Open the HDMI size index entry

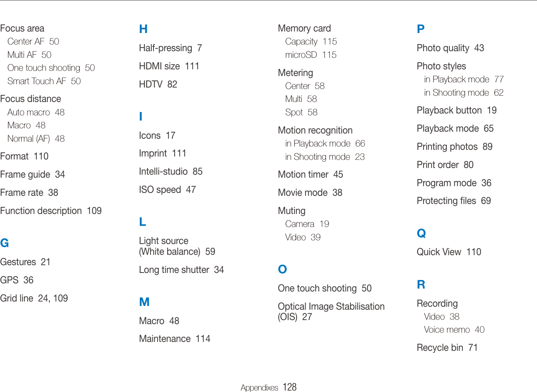[x=169, y=66]
